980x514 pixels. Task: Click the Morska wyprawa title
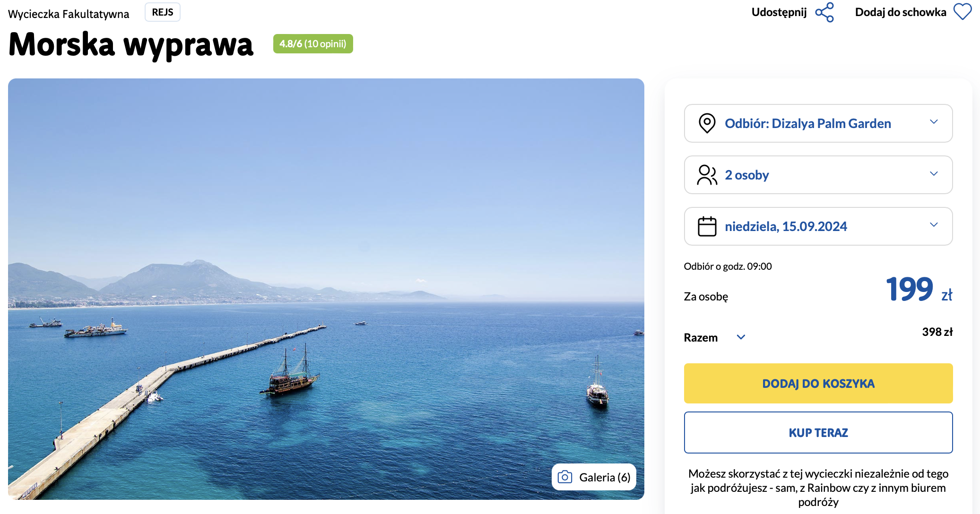[131, 44]
